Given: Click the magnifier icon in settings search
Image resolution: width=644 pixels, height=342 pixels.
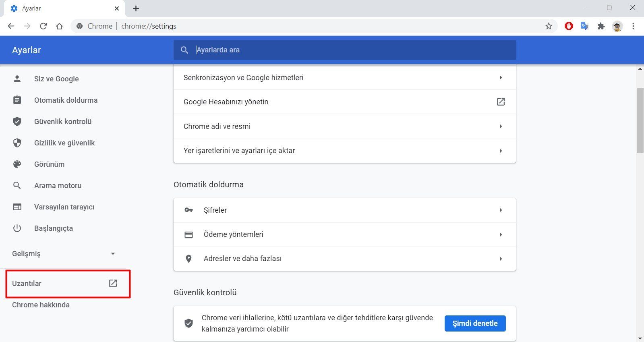Looking at the screenshot, I should pos(184,50).
